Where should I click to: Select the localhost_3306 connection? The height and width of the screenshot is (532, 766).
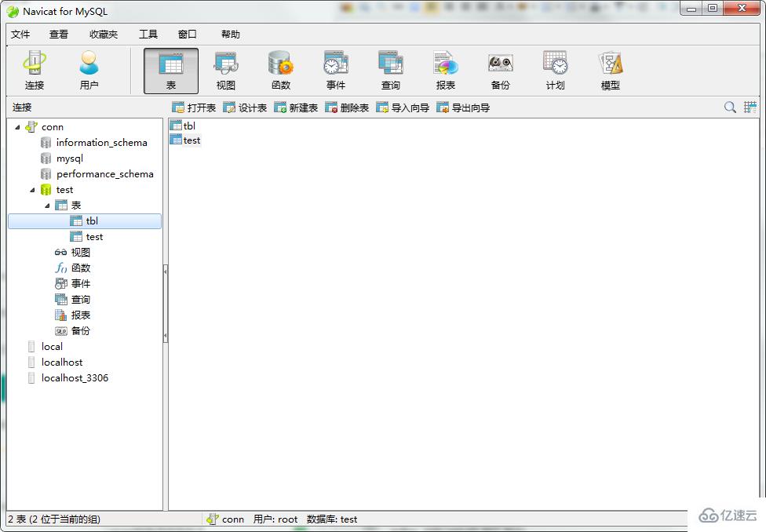73,377
